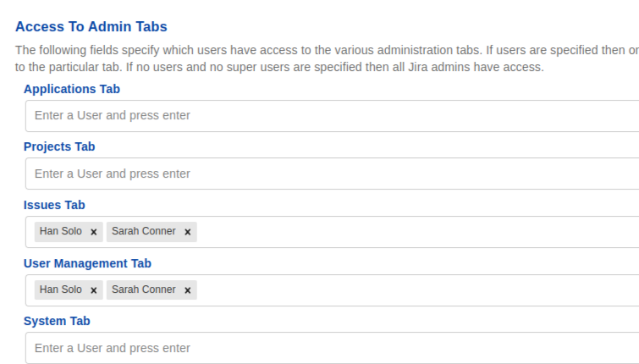Remove Han Solo from Issues Tab
Viewport: 639px width, 364px height.
[94, 232]
